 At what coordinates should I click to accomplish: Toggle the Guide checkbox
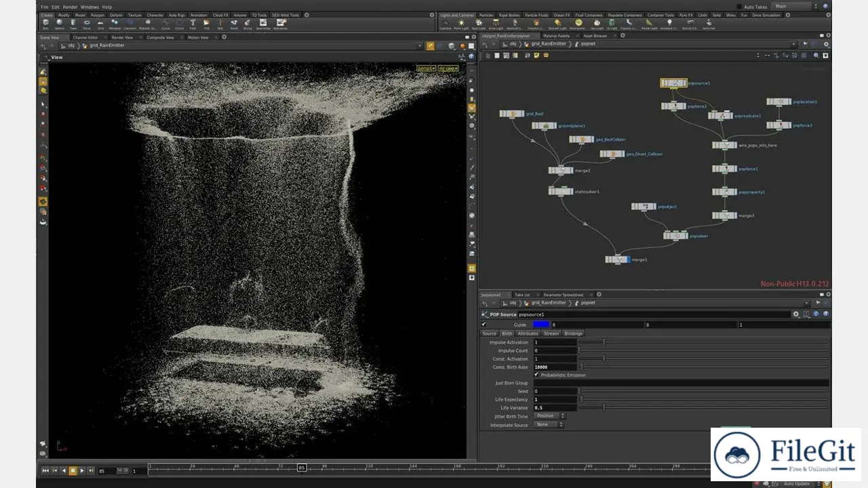coord(484,325)
